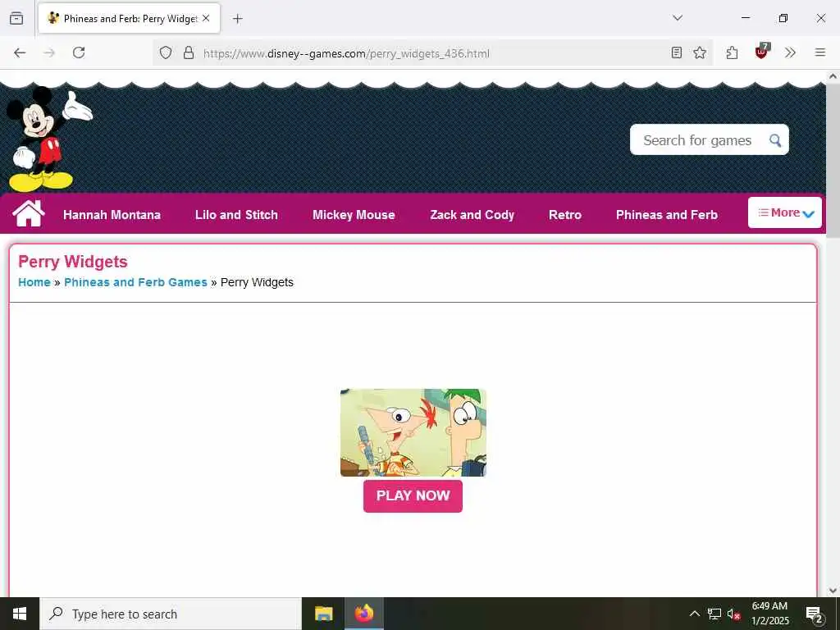
Task: Open the Windows Start menu
Action: [x=20, y=614]
